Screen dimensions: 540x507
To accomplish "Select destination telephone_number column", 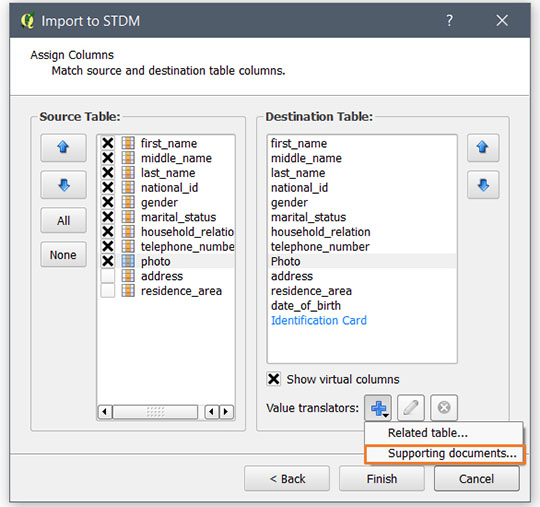I will (x=362, y=247).
